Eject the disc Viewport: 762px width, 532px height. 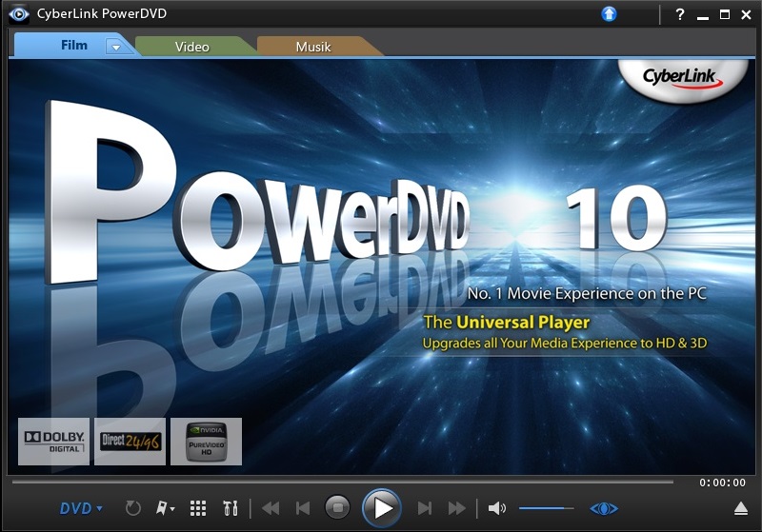(741, 508)
